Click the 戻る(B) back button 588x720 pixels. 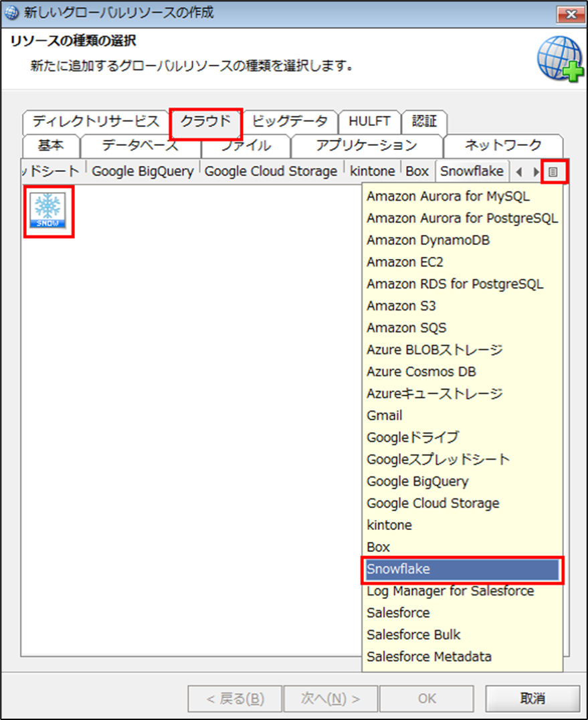pos(235,699)
